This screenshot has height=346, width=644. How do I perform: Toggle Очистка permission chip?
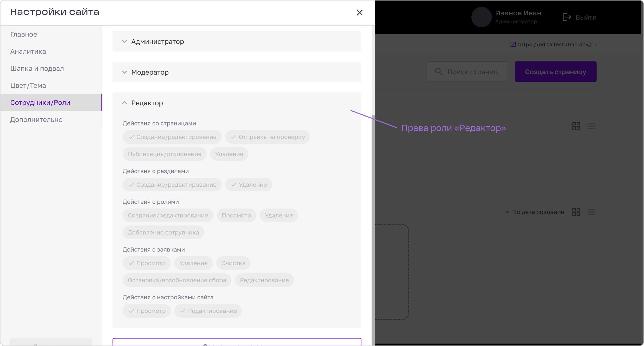pos(233,263)
